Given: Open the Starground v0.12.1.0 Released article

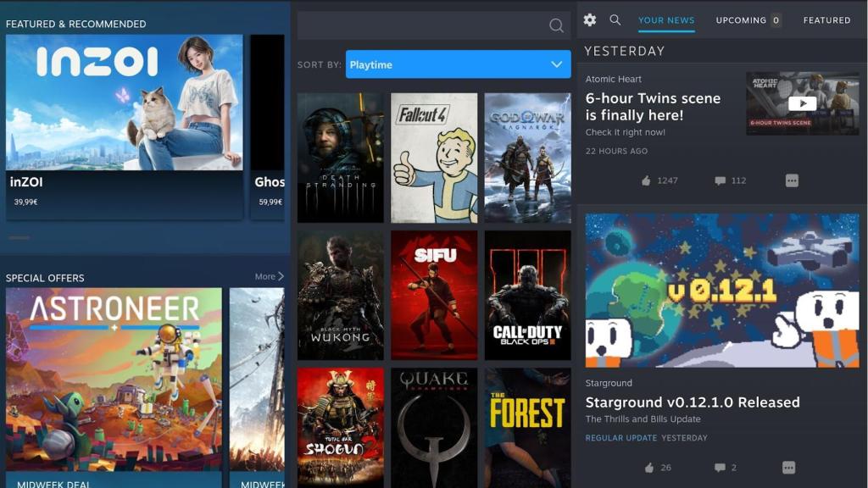Looking at the screenshot, I should (693, 402).
